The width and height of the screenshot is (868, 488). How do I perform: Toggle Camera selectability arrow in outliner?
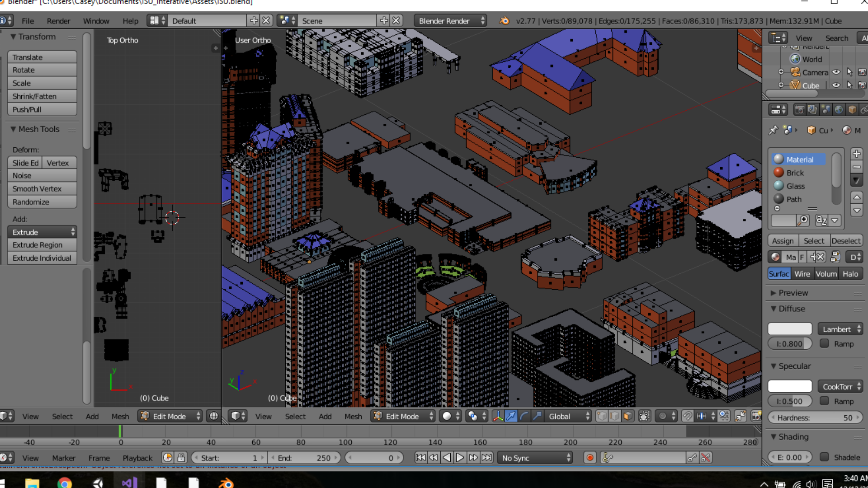849,72
